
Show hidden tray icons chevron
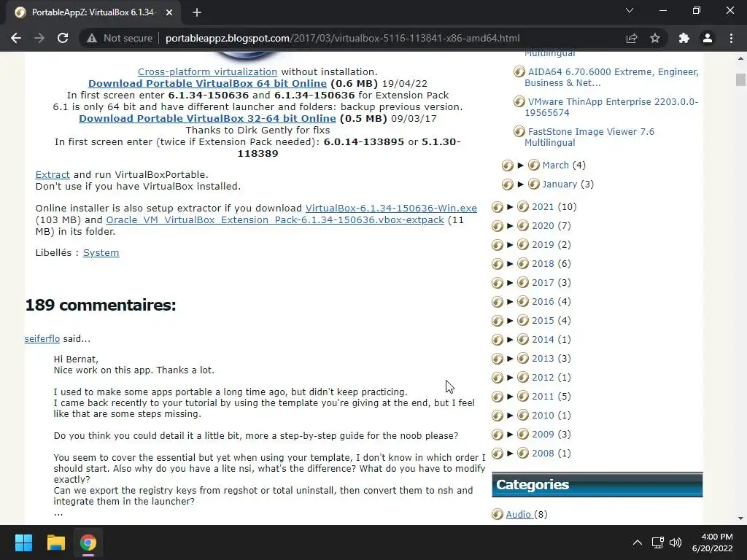tap(637, 542)
